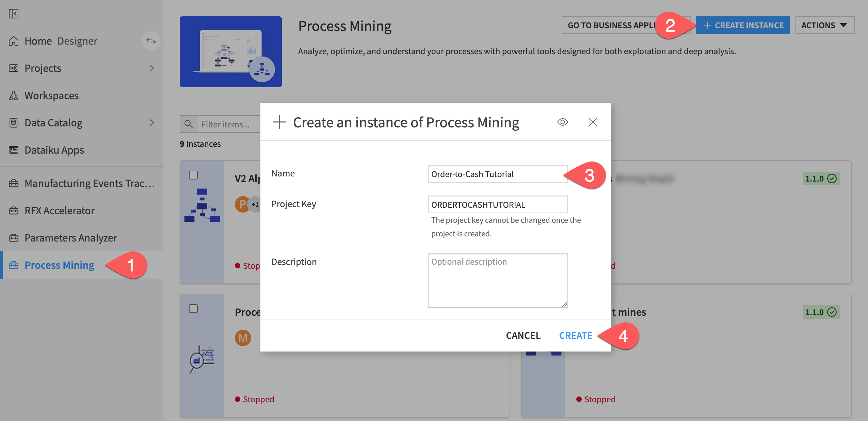
Task: Click Create in the dialog
Action: coord(576,336)
